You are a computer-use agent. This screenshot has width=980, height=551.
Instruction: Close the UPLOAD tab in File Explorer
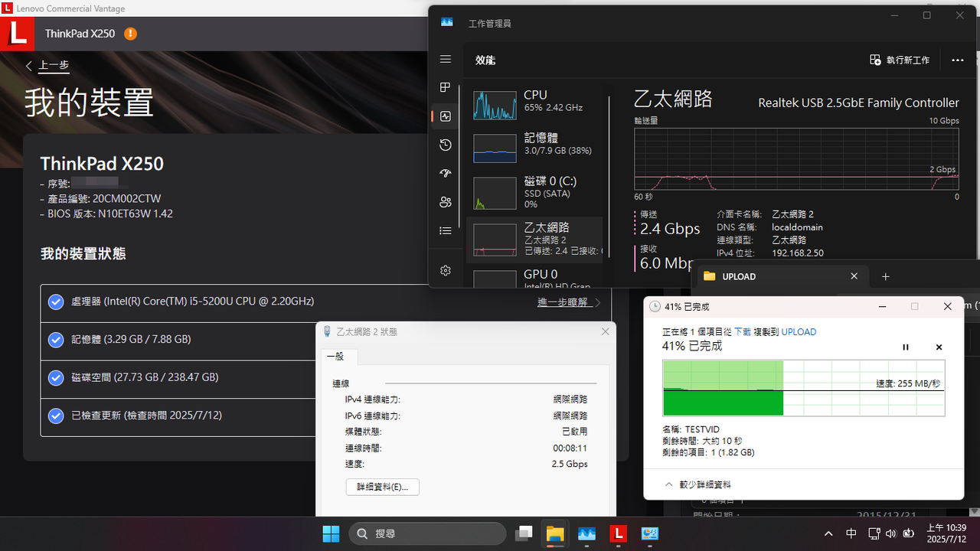pos(854,276)
